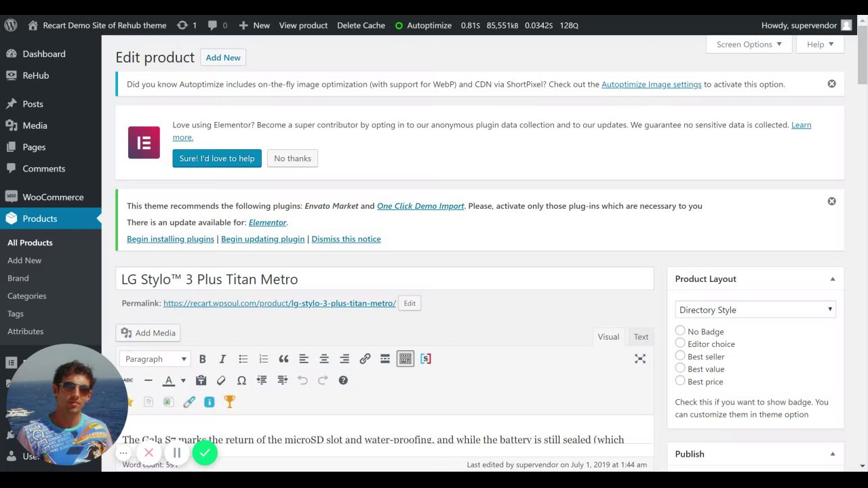Image resolution: width=868 pixels, height=488 pixels.
Task: Align text center in the editor
Action: [x=324, y=359]
